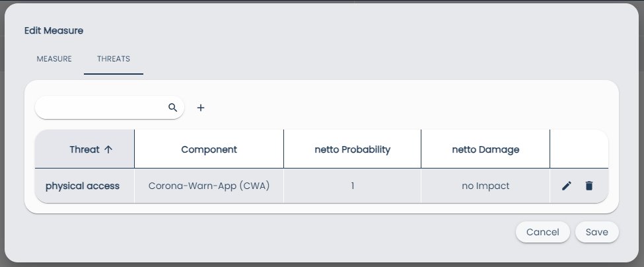The height and width of the screenshot is (267, 644).
Task: Save the measure changes
Action: coord(596,232)
